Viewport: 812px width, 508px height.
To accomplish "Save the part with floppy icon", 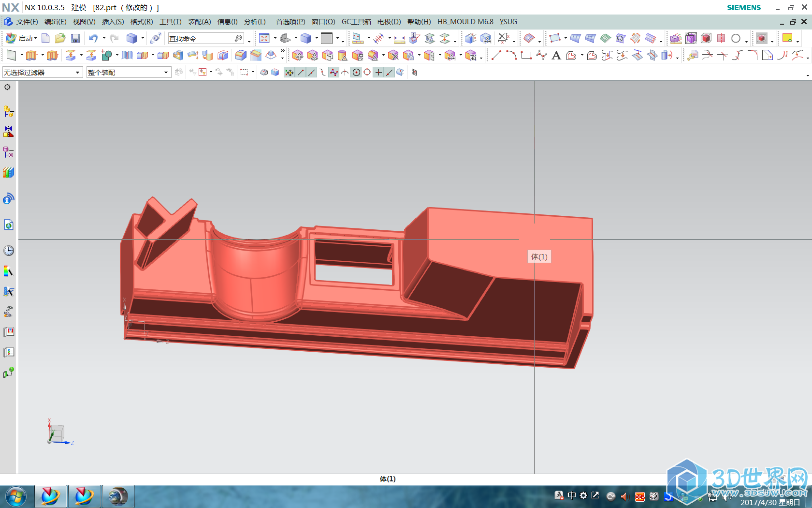I will click(x=75, y=38).
